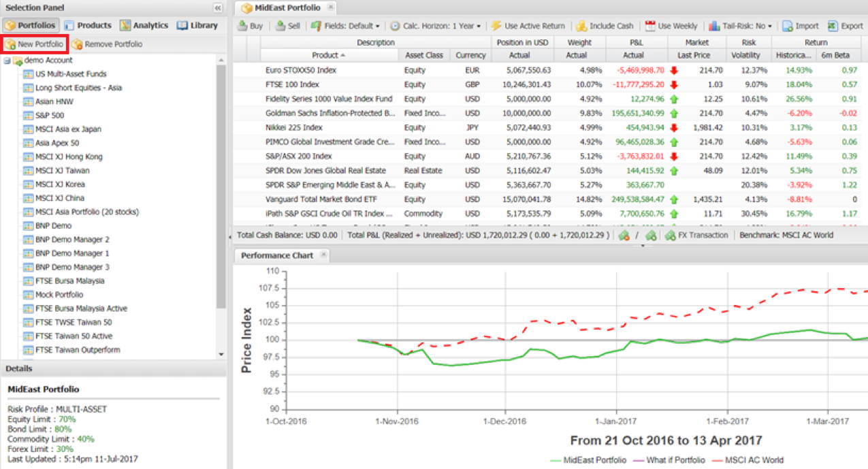Screen dimensions: 868x469
Task: Open the MSCI XJ China portfolio
Action: (x=59, y=198)
